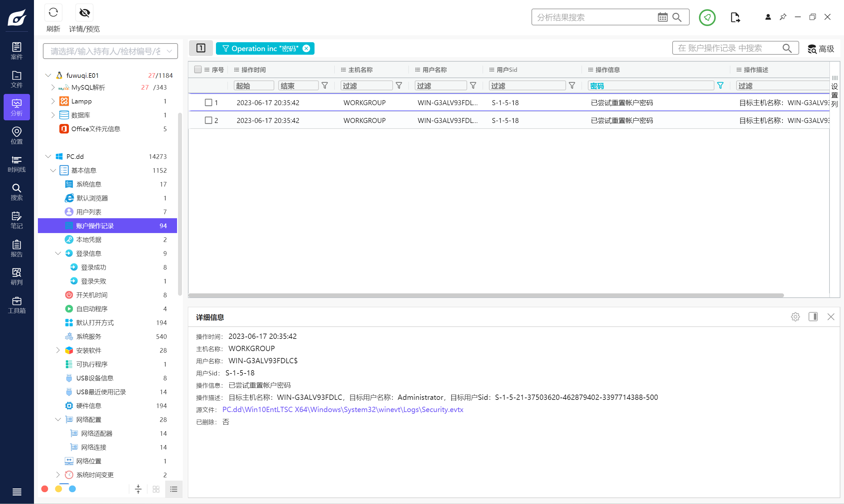Open the 时间线 timeline sidebar icon
Image resolution: width=844 pixels, height=504 pixels.
point(16,164)
